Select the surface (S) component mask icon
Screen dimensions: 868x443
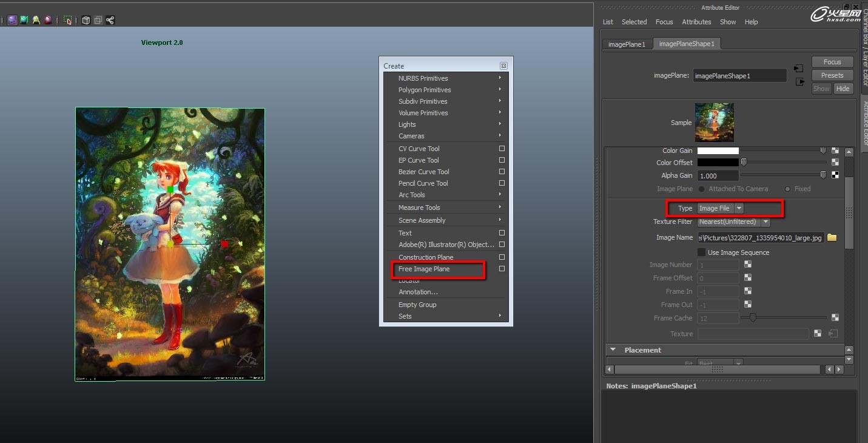[12, 20]
